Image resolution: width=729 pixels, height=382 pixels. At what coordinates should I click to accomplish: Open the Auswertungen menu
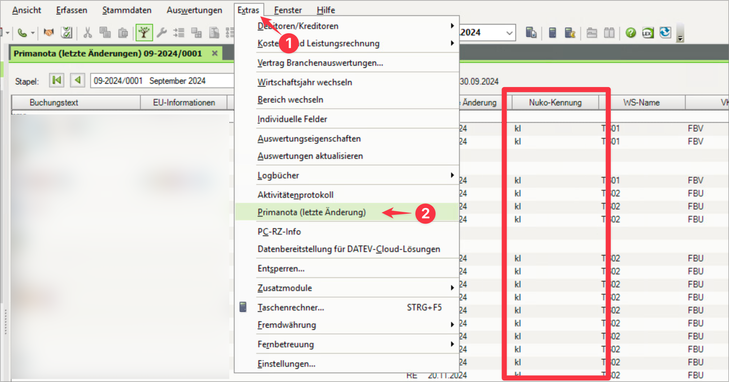point(194,10)
